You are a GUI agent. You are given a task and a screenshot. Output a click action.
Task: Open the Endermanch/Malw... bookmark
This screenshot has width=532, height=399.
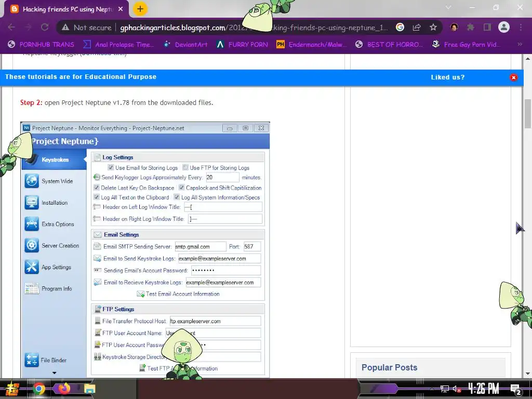pos(312,45)
